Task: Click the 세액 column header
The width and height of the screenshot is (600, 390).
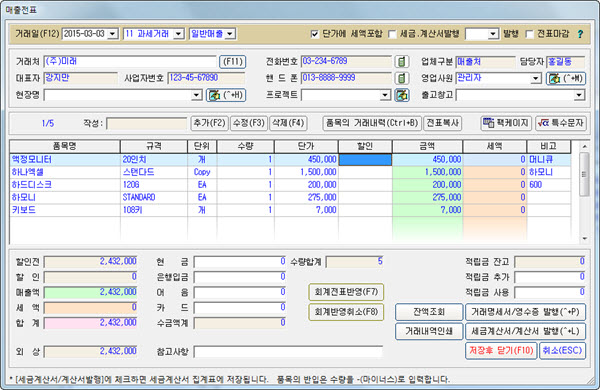Action: tap(495, 146)
